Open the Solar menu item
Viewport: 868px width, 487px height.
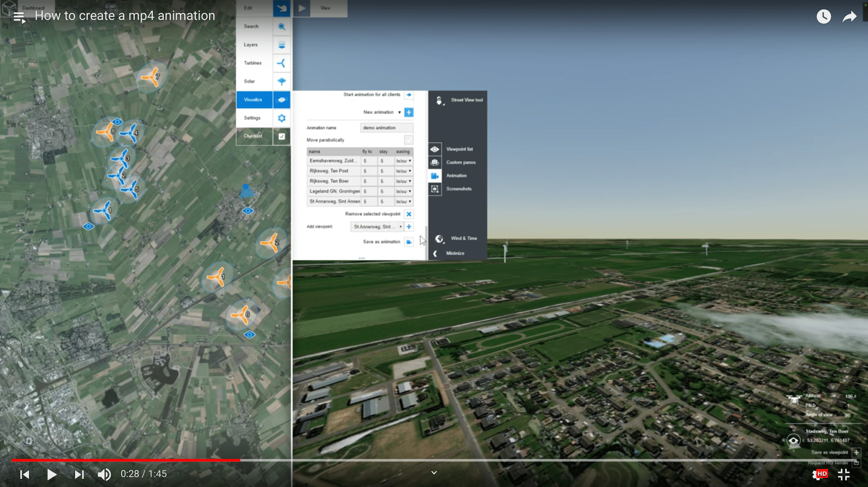pos(255,81)
